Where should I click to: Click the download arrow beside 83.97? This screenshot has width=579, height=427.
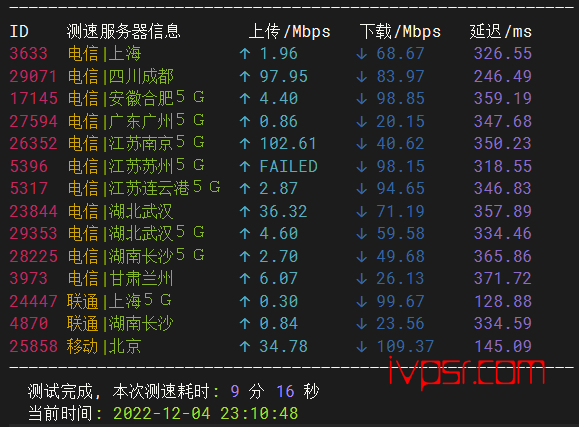point(362,76)
